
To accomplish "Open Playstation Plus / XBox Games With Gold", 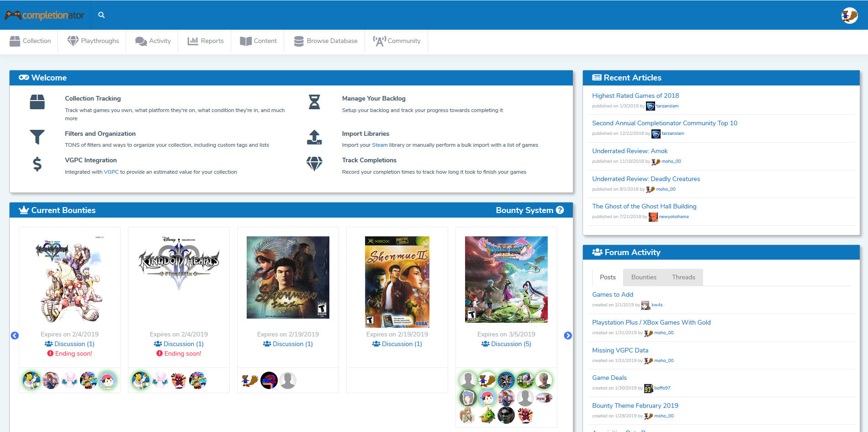I will coord(651,323).
